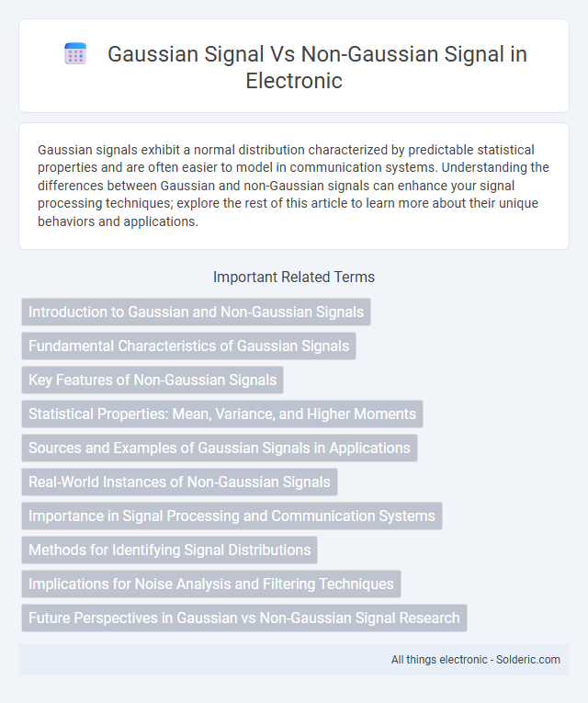Click the white title card header area
The width and height of the screenshot is (588, 703).
point(294,65)
